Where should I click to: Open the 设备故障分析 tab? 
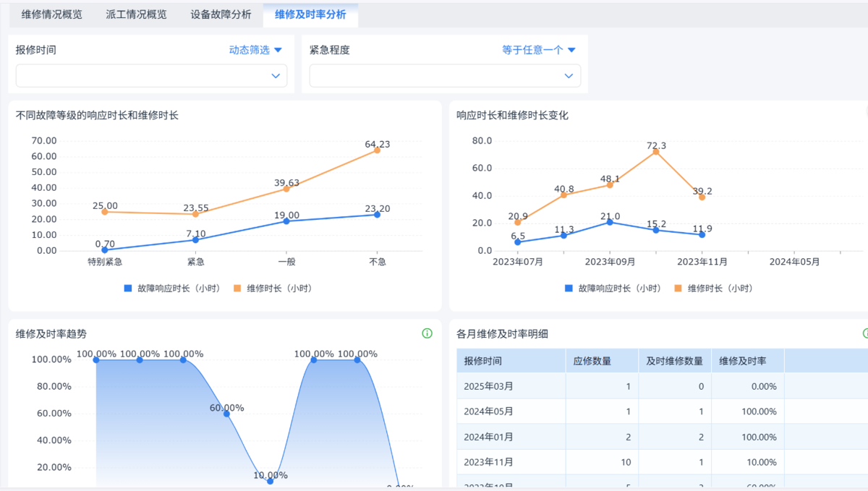(x=220, y=13)
